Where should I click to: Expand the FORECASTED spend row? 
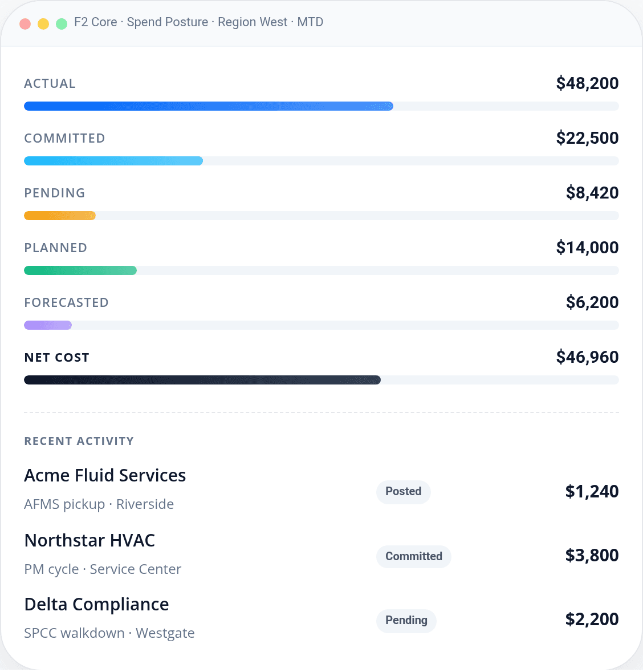[x=66, y=302]
